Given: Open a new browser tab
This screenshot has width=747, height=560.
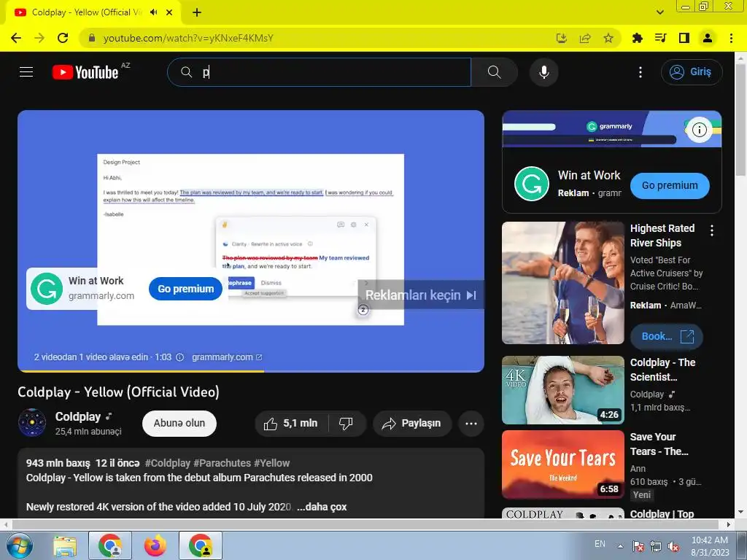Looking at the screenshot, I should pos(197,12).
